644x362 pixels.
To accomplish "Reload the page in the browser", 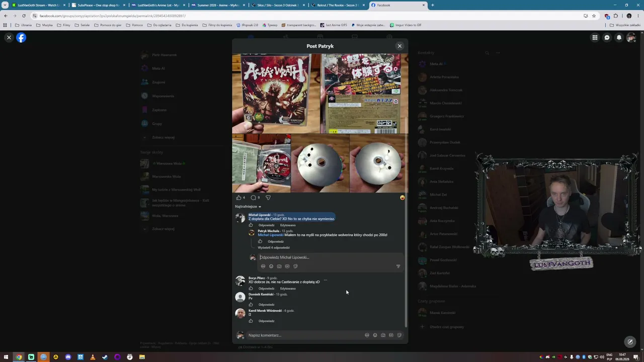I will tap(24, 16).
